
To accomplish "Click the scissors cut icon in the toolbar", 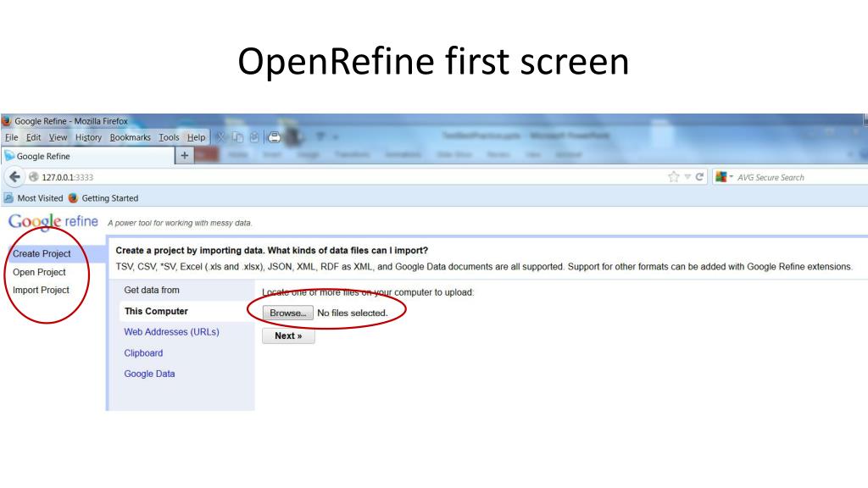I will pos(220,137).
